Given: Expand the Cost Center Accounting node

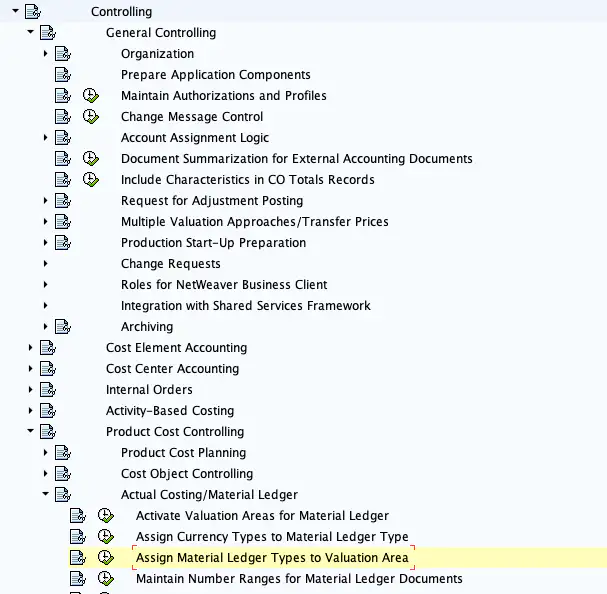Looking at the screenshot, I should [31, 368].
